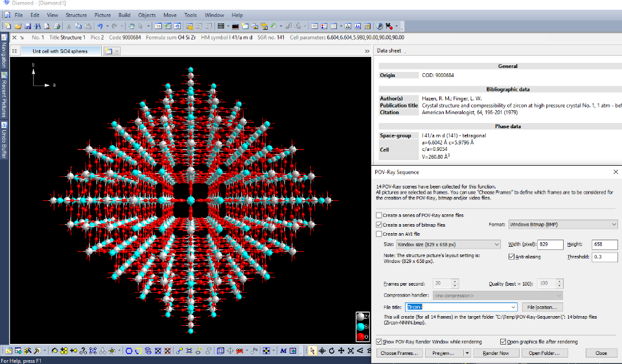Toggle the Anti-aliasing checkbox
Image resolution: width=622 pixels, height=364 pixels.
(512, 256)
